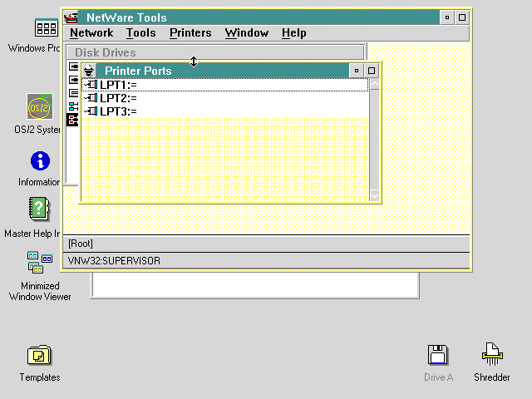Select the Shredder desktop icon
The width and height of the screenshot is (532, 399).
pos(492,354)
